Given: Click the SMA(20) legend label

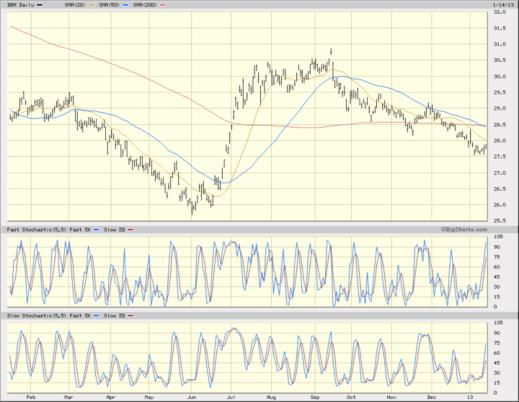Looking at the screenshot, I should pos(75,5).
